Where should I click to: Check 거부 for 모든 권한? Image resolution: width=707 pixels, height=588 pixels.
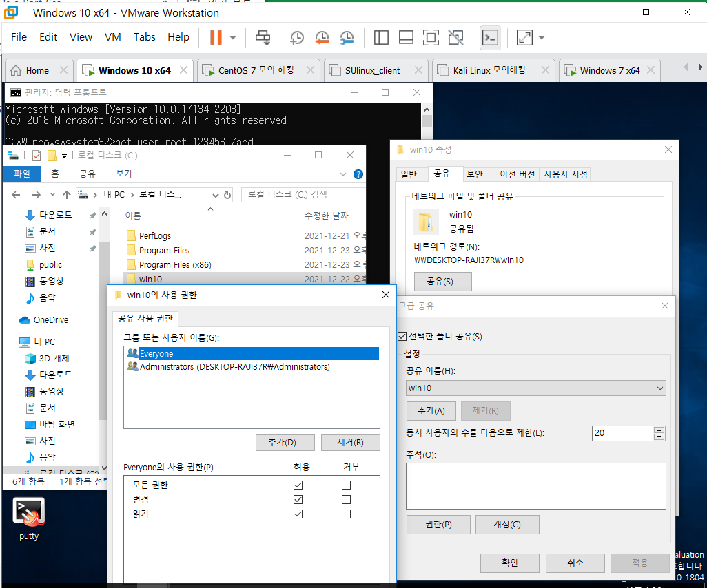tap(347, 485)
